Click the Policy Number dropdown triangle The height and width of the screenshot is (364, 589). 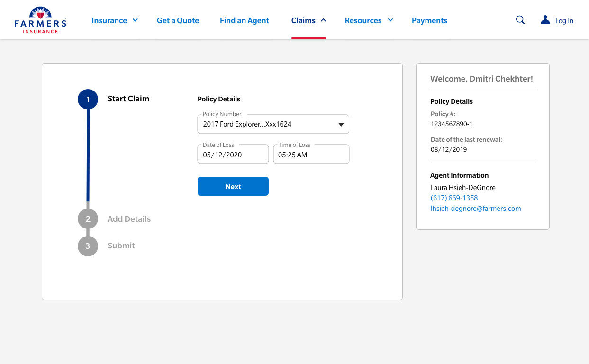[x=341, y=125]
